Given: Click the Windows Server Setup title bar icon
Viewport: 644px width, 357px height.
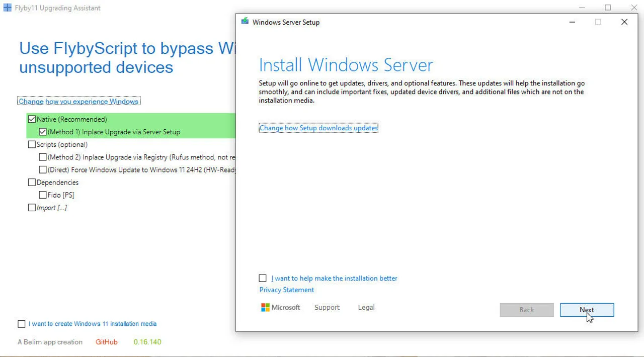Looking at the screenshot, I should (245, 22).
